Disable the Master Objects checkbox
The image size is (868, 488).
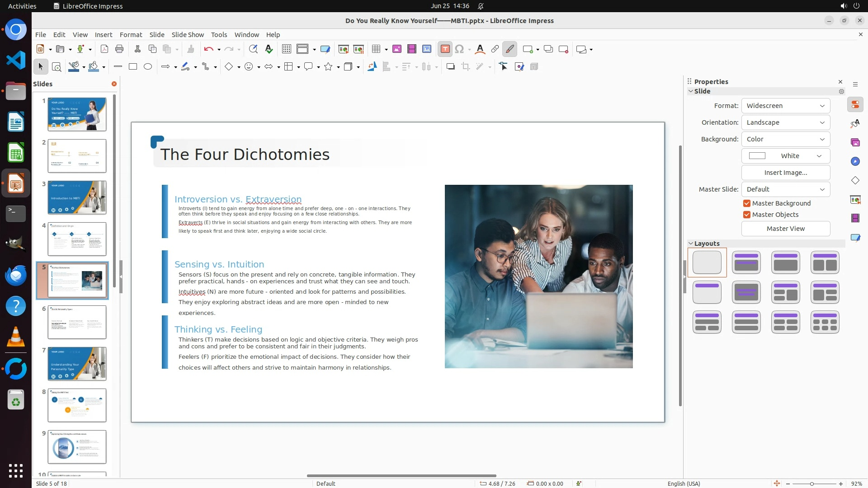point(747,215)
